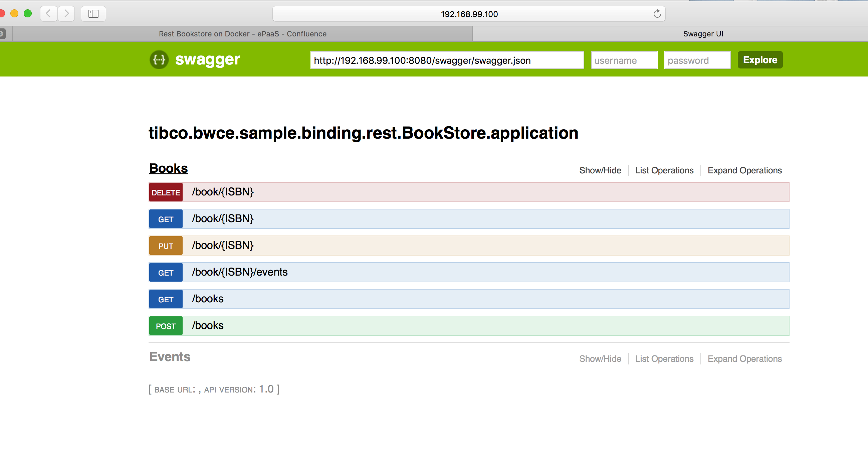Expand GET /book/{ISBN} operation path
Screen dimensions: 868x465
tap(223, 218)
